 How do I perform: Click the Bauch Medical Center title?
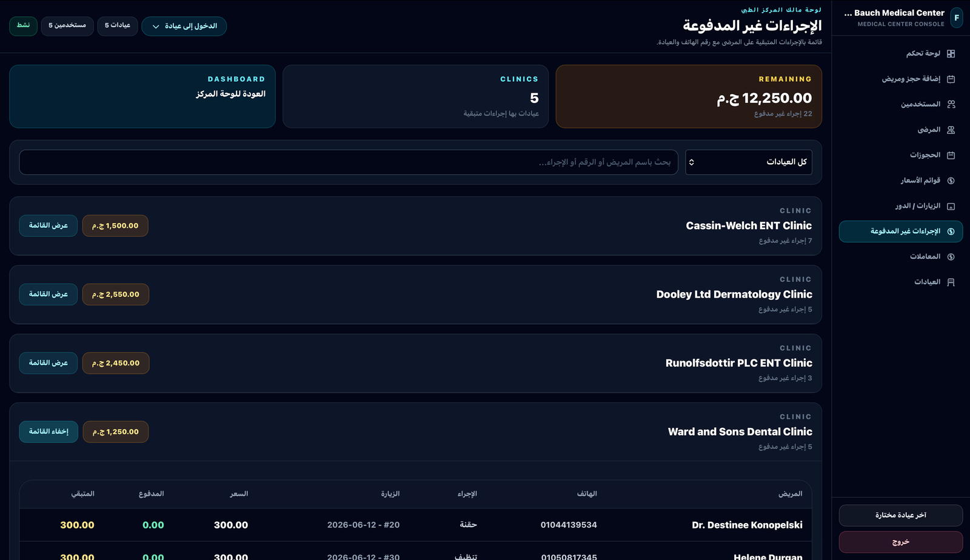tap(894, 13)
